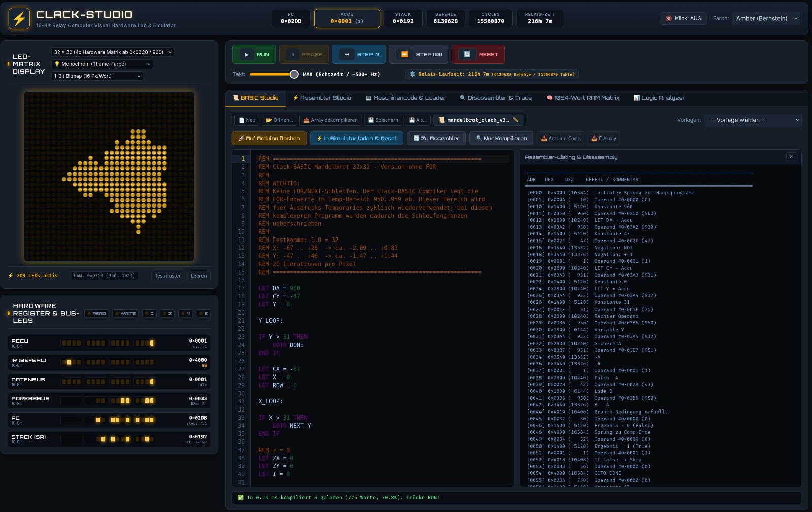Click Auf Arduino flashen button
The height and width of the screenshot is (512, 812).
(269, 139)
